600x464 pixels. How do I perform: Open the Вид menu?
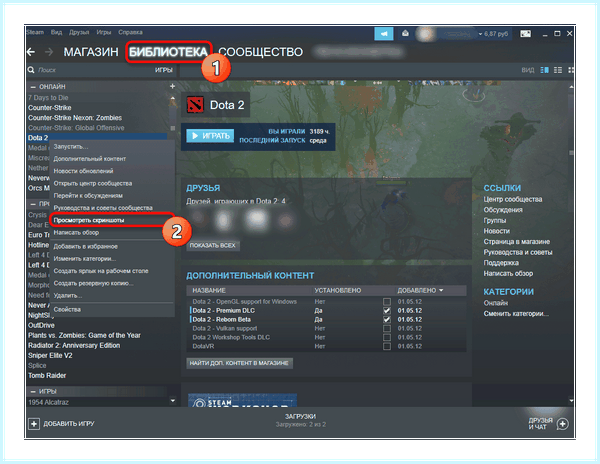[56, 32]
